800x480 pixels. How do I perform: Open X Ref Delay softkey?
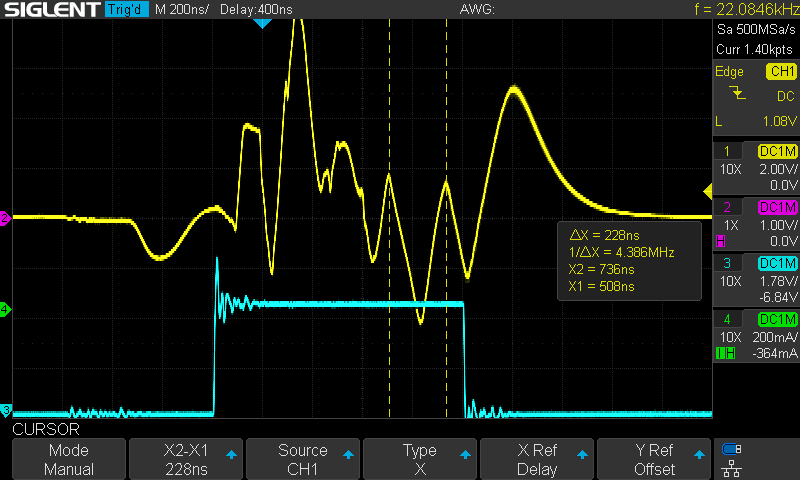point(537,459)
